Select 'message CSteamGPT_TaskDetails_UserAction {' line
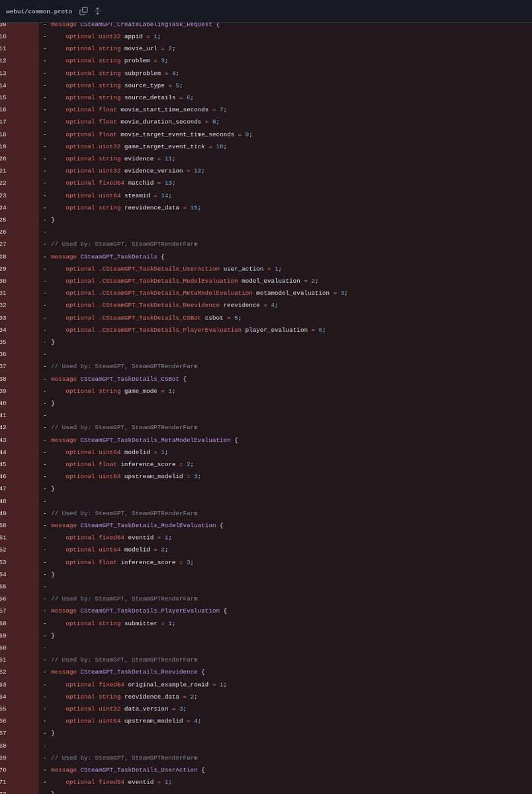The width and height of the screenshot is (532, 794). (x=128, y=770)
